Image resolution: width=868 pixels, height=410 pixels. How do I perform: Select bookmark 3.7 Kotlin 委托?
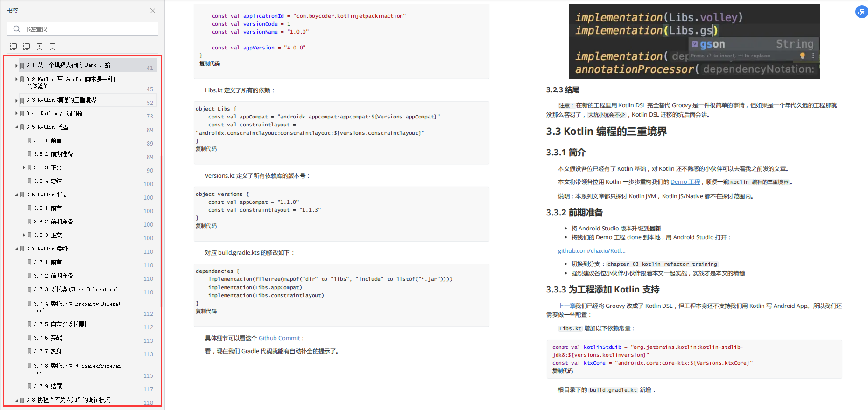pos(47,249)
